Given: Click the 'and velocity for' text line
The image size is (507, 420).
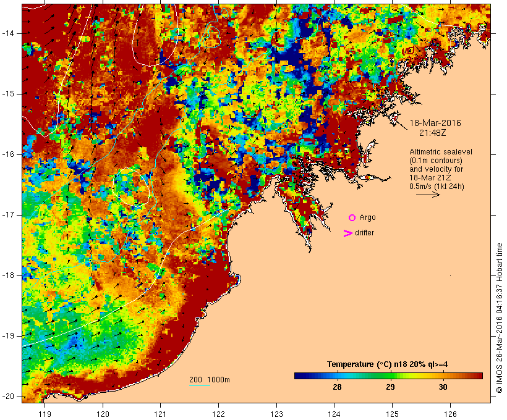Looking at the screenshot, I should pyautogui.click(x=436, y=169).
